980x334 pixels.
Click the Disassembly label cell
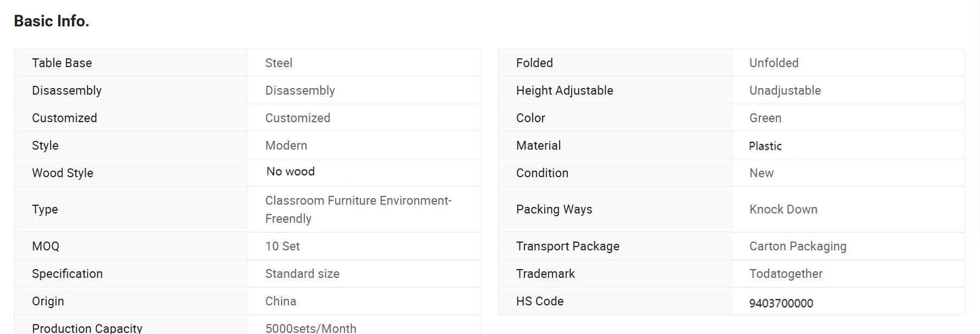(67, 90)
